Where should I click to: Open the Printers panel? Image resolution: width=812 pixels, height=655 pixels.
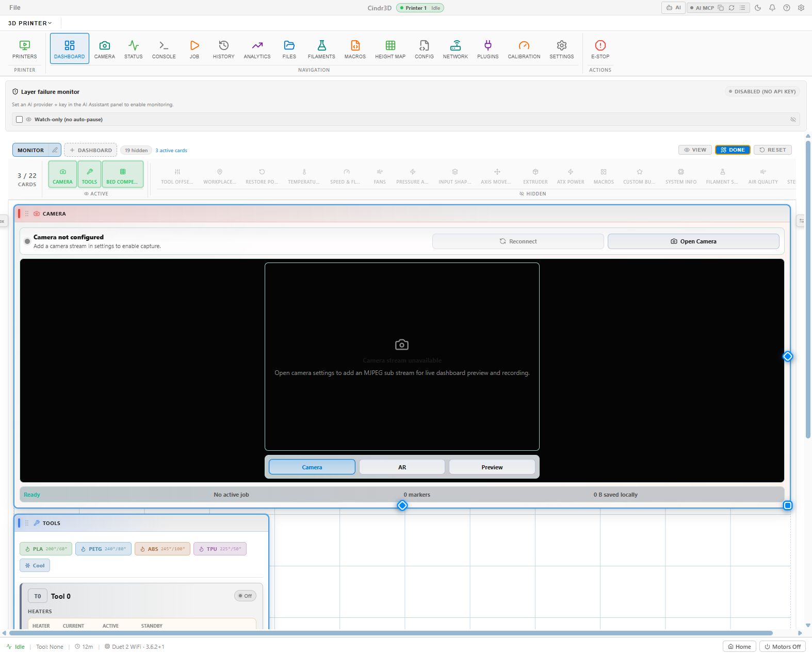[x=24, y=49]
